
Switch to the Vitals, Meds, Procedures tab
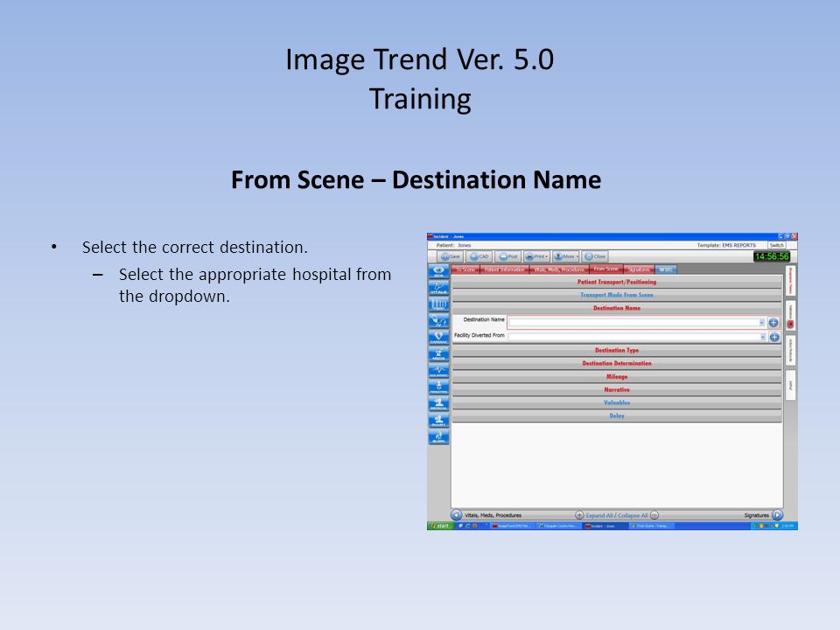click(559, 269)
